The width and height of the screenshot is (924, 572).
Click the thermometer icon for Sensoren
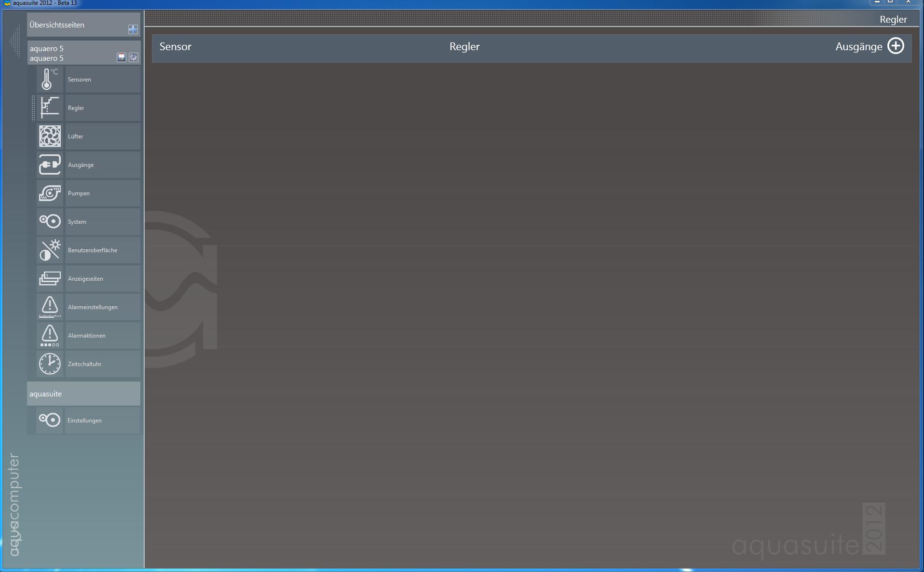(x=50, y=79)
